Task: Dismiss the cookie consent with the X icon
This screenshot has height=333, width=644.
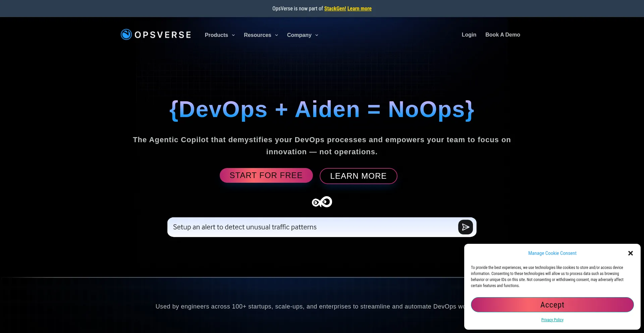Action: [x=630, y=253]
